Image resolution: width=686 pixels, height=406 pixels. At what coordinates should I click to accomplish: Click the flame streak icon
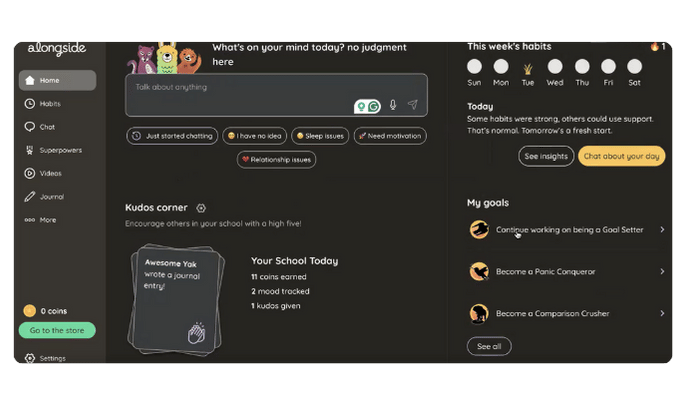654,46
